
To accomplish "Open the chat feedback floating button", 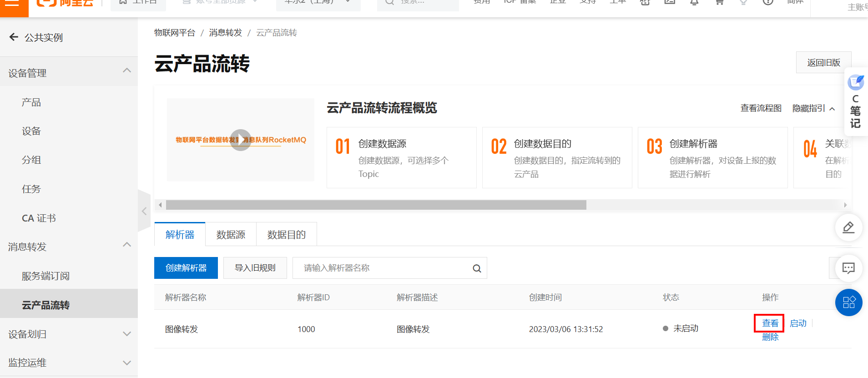I will click(x=848, y=268).
